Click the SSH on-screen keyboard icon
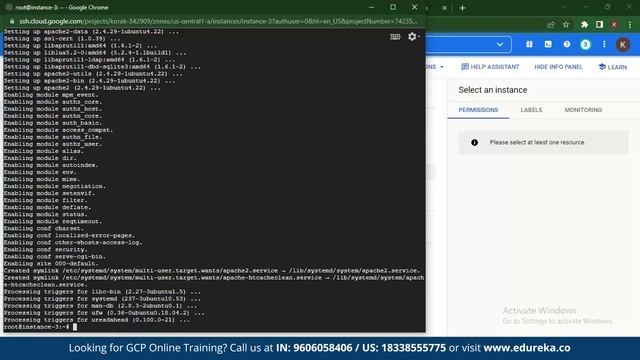Viewport: 640px width, 360px height. (x=395, y=37)
